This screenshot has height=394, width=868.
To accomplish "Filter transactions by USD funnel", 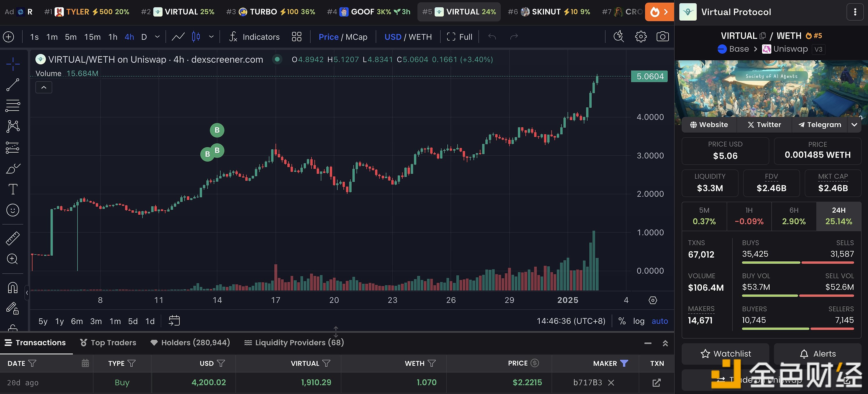I will click(x=221, y=363).
